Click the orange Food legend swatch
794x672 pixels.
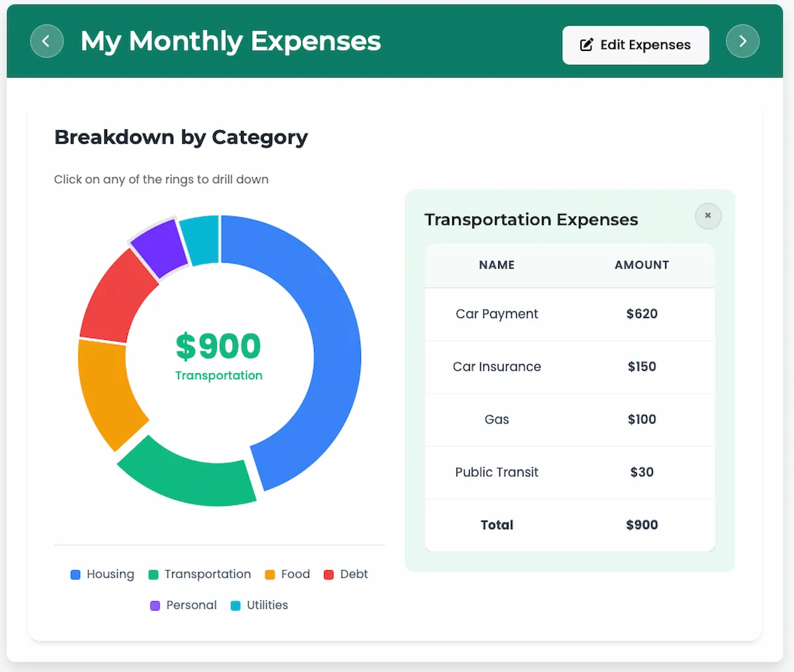coord(270,574)
